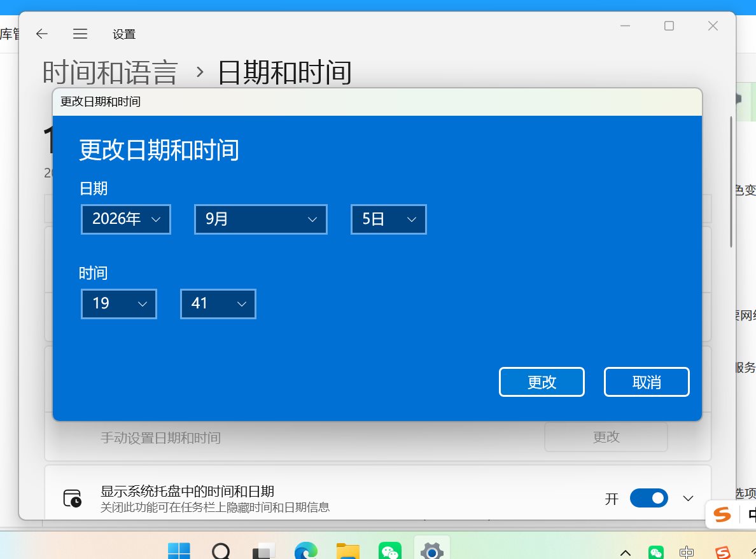Click the 时间和语言 breadcrumb link
756x559 pixels.
(x=111, y=72)
